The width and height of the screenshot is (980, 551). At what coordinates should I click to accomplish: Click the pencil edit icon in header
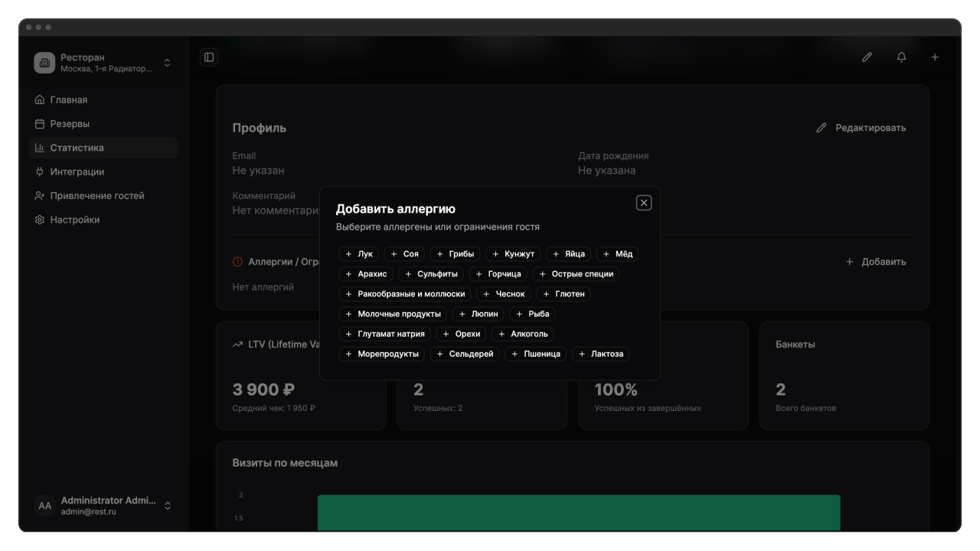click(867, 57)
